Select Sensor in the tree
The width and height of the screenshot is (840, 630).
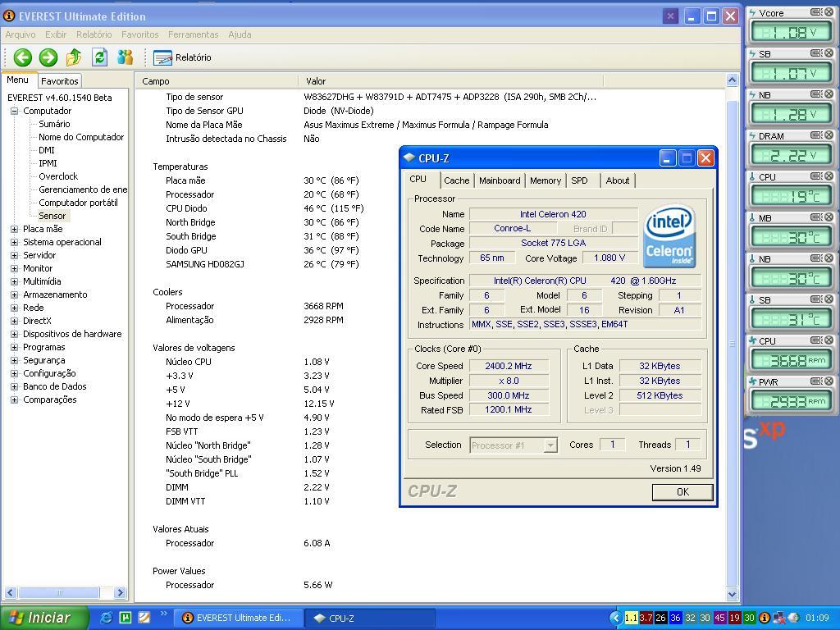[x=52, y=216]
